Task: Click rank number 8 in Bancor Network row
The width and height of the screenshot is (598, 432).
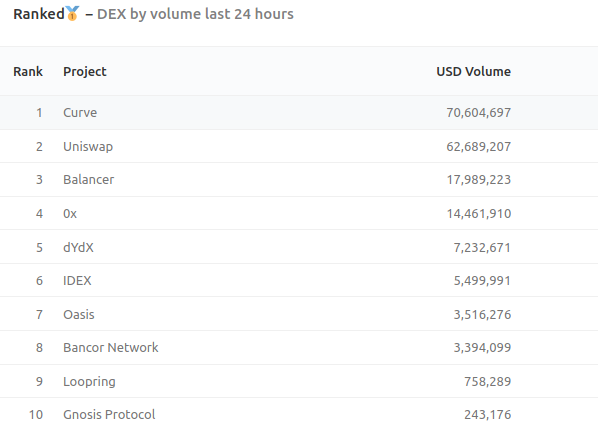Action: pyautogui.click(x=39, y=347)
